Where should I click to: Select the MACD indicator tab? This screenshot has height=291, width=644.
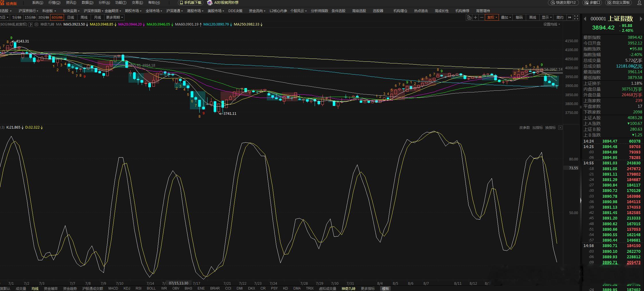click(113, 288)
